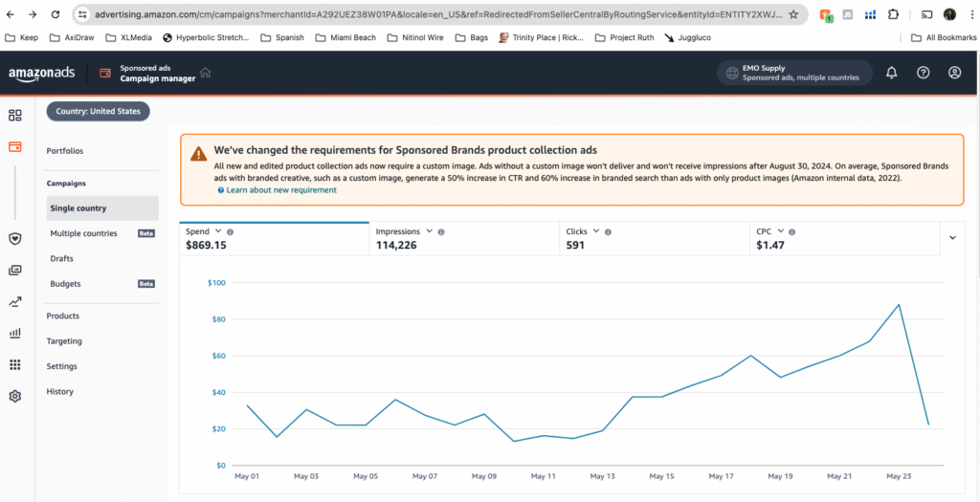Select the shield icon in left sidebar
This screenshot has height=502, width=980.
pos(15,239)
